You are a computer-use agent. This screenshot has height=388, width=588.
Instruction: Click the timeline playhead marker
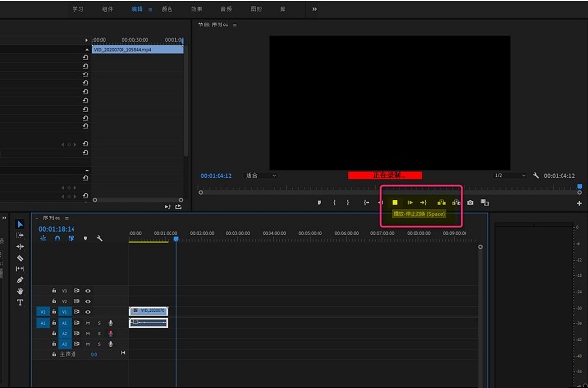[x=176, y=239]
